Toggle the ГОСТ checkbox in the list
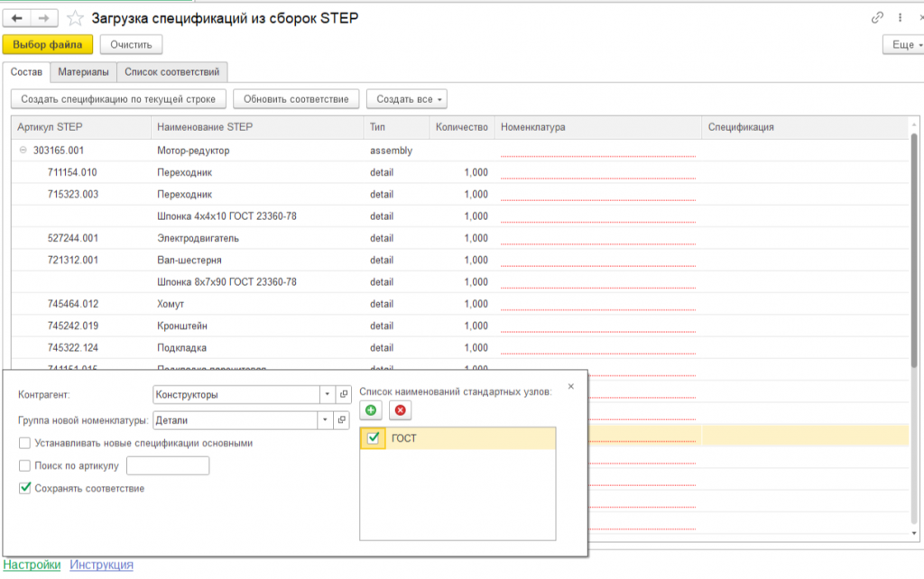Image resolution: width=924 pixels, height=579 pixels. point(373,438)
